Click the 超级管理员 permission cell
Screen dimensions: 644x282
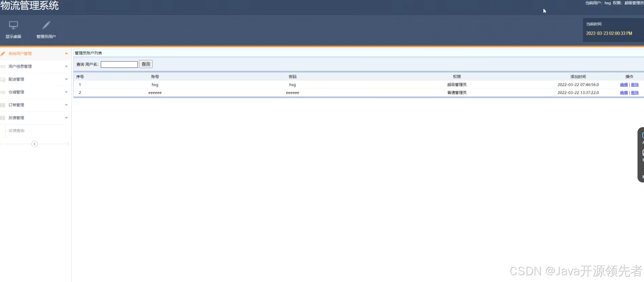pos(457,85)
